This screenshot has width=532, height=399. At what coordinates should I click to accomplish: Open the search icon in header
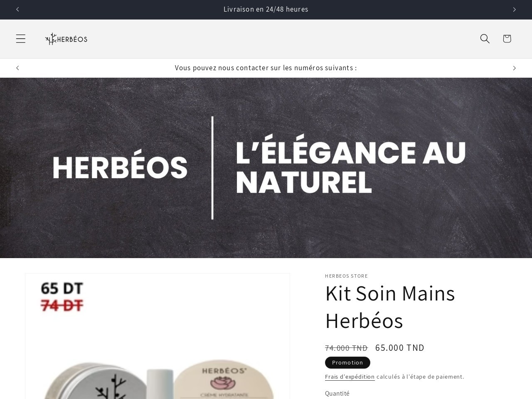pyautogui.click(x=485, y=39)
